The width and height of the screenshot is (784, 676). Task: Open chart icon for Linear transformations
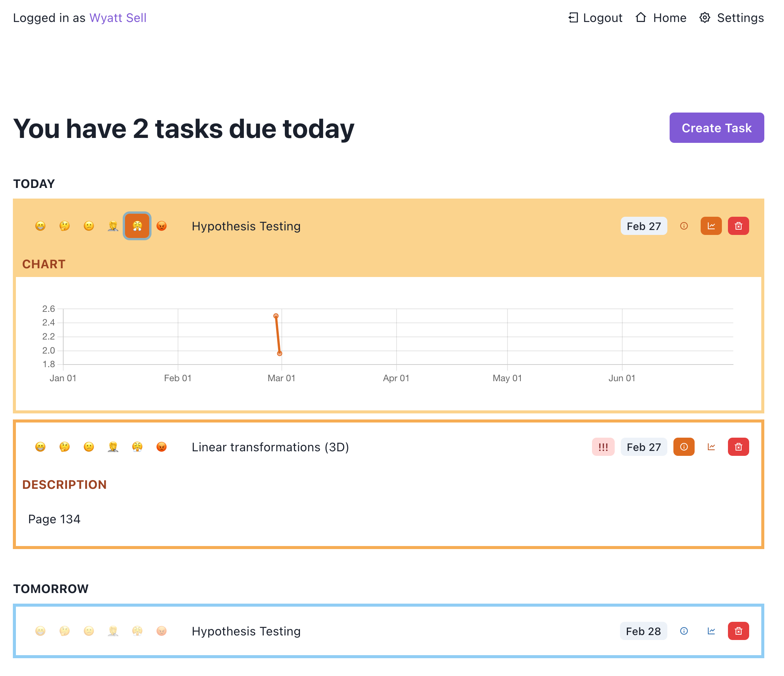[x=711, y=447]
